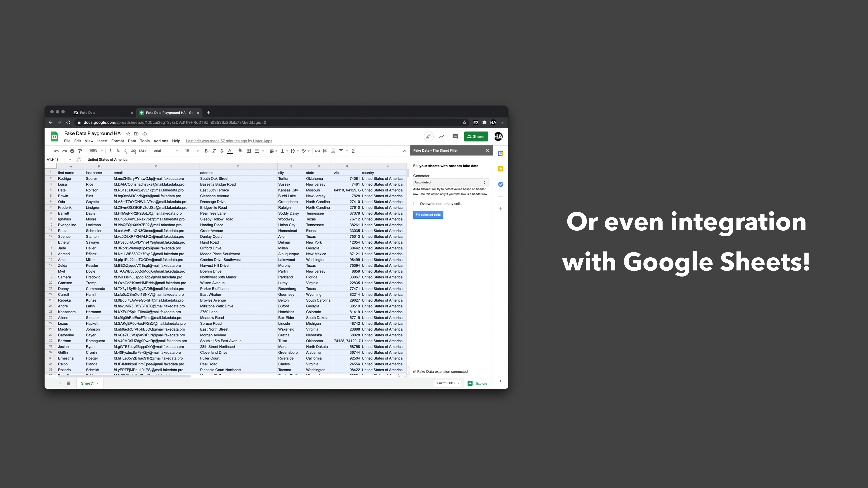Create a filter
This screenshot has height=488, width=868.
[341, 151]
